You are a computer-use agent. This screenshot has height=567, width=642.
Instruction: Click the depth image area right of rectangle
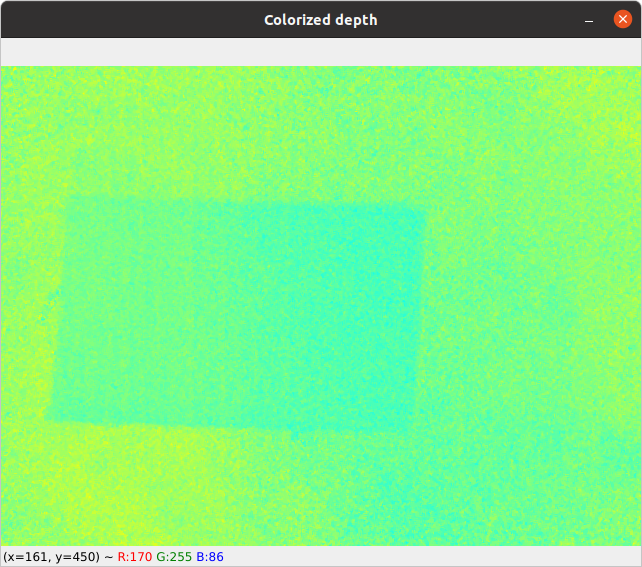pyautogui.click(x=530, y=315)
